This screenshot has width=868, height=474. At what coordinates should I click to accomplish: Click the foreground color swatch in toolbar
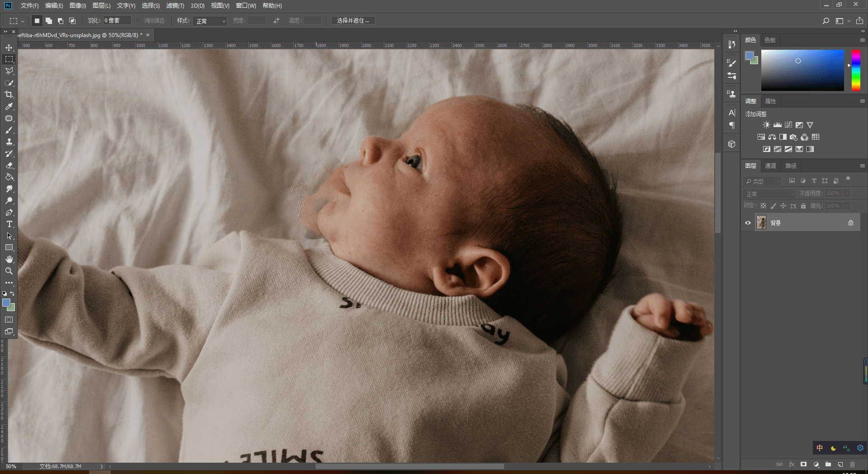pyautogui.click(x=6, y=303)
